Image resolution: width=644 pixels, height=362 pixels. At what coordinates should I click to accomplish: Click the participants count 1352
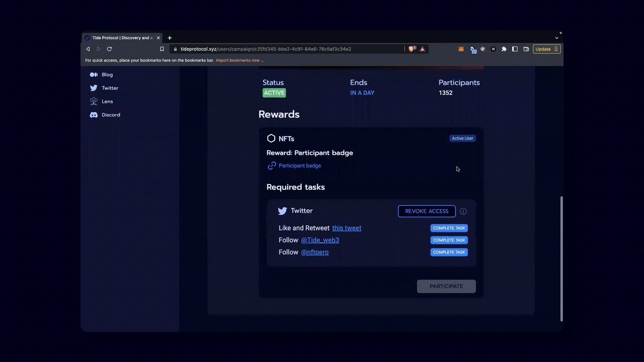(x=445, y=93)
